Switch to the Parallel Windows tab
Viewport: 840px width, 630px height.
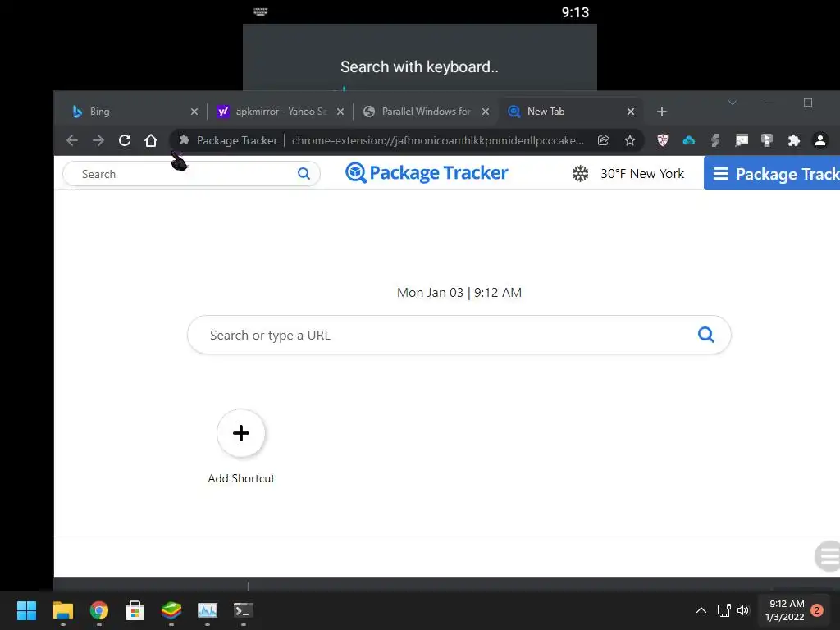(x=426, y=112)
